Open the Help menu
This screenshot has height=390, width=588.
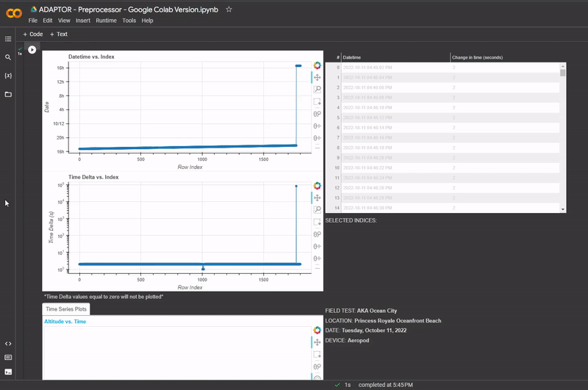coord(148,21)
